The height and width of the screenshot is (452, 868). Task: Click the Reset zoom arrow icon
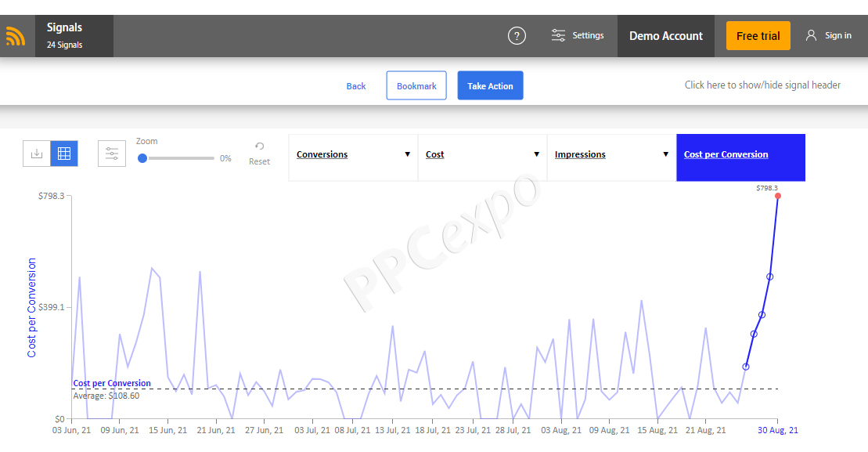click(259, 146)
